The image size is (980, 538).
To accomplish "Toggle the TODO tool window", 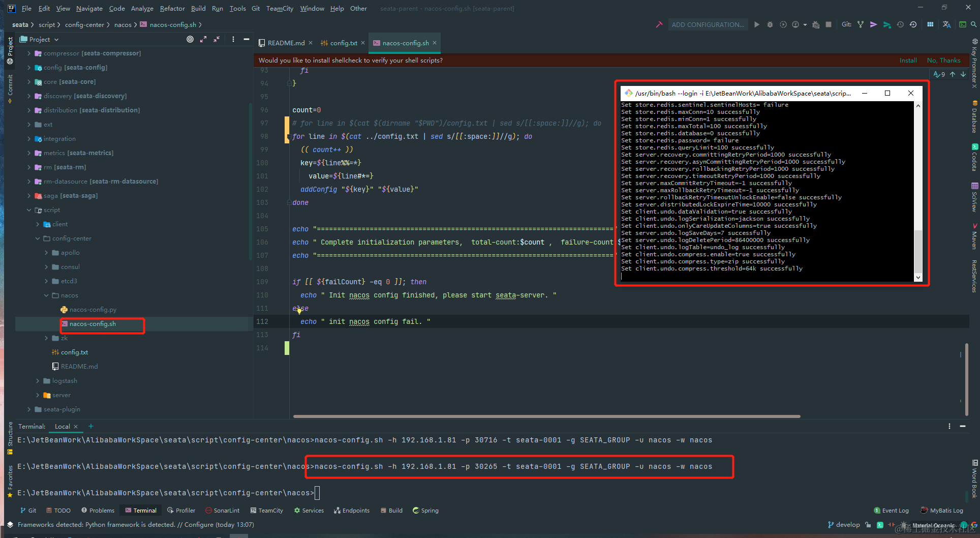I will 58,511.
